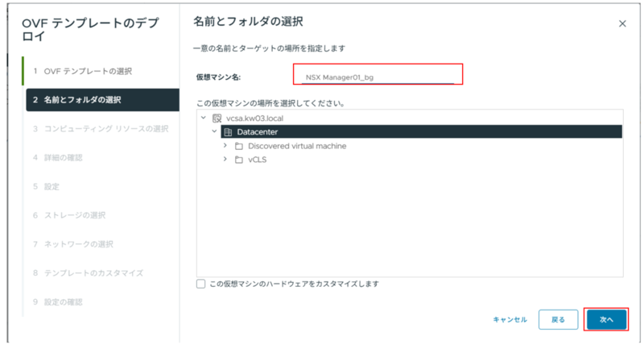Image resolution: width=644 pixels, height=349 pixels.
Task: Select step 5 設定
Action: pyautogui.click(x=47, y=187)
